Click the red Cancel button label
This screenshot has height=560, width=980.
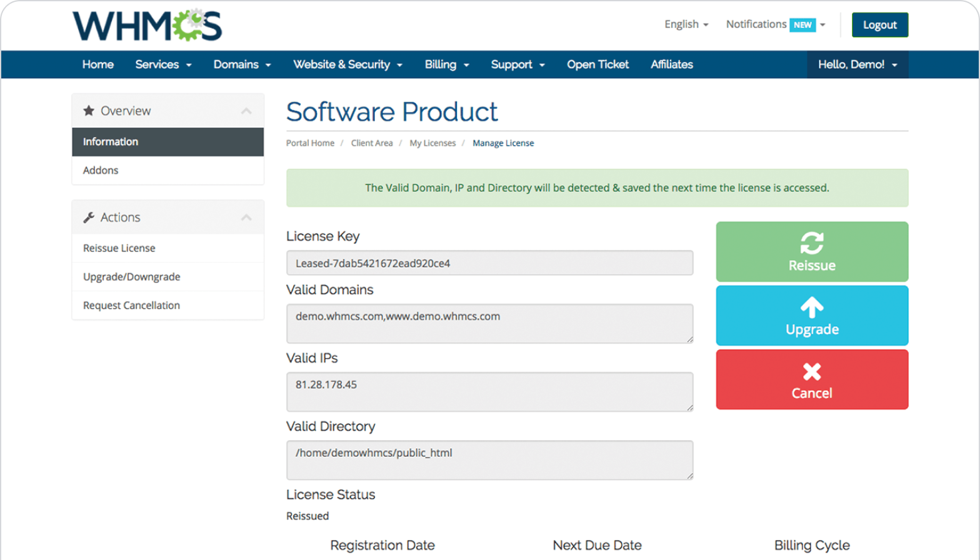(812, 393)
